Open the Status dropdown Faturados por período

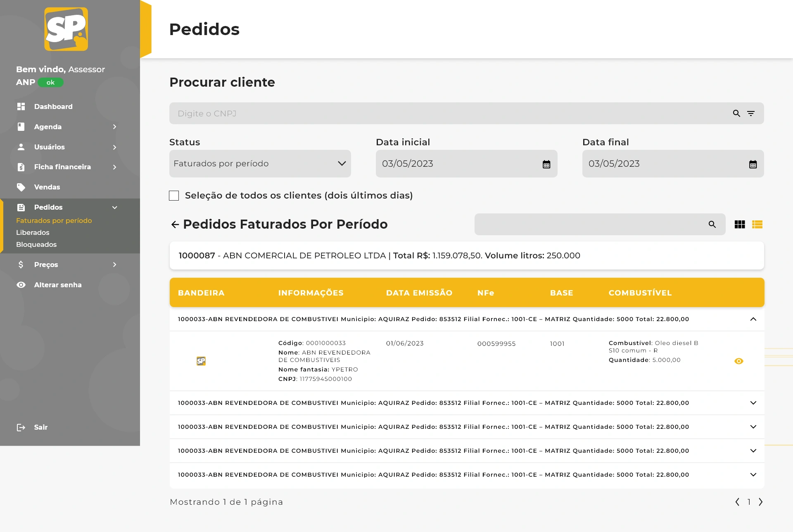tap(260, 164)
